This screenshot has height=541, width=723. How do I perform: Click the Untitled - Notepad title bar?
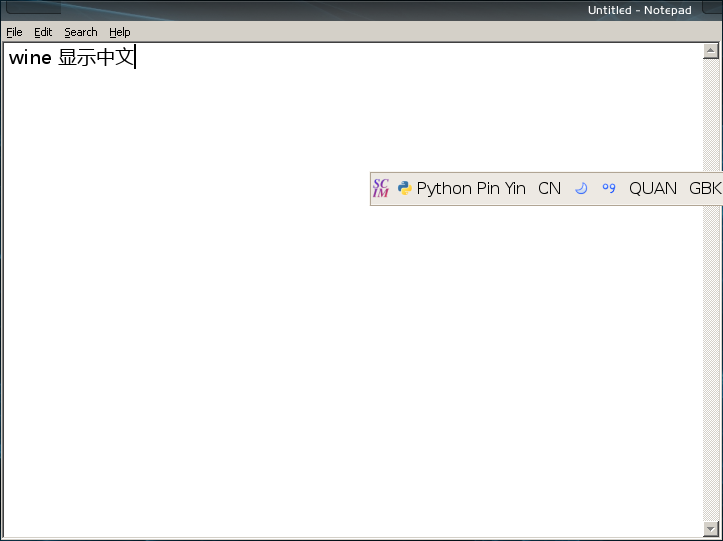pos(361,10)
